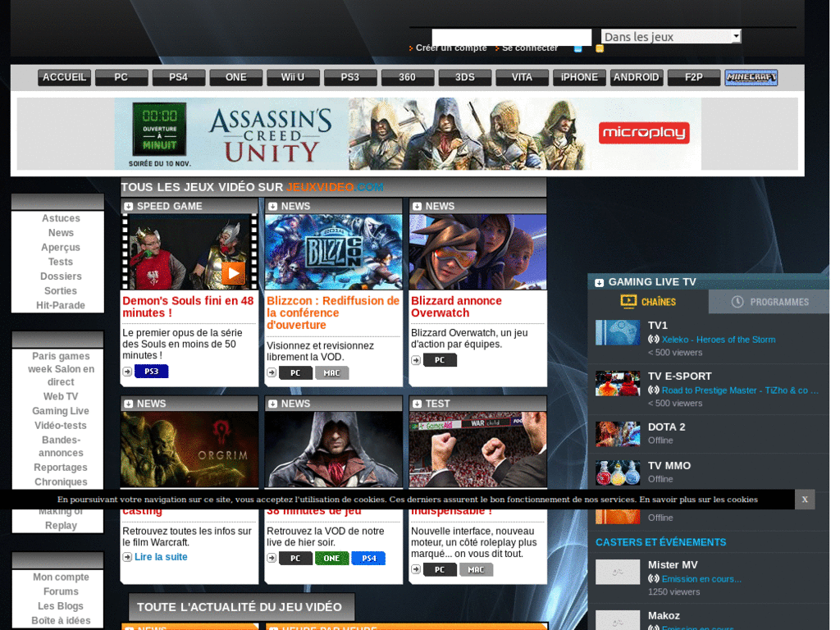
Task: Open the Warcraft Orgrimmar news thumbnail
Action: click(189, 450)
